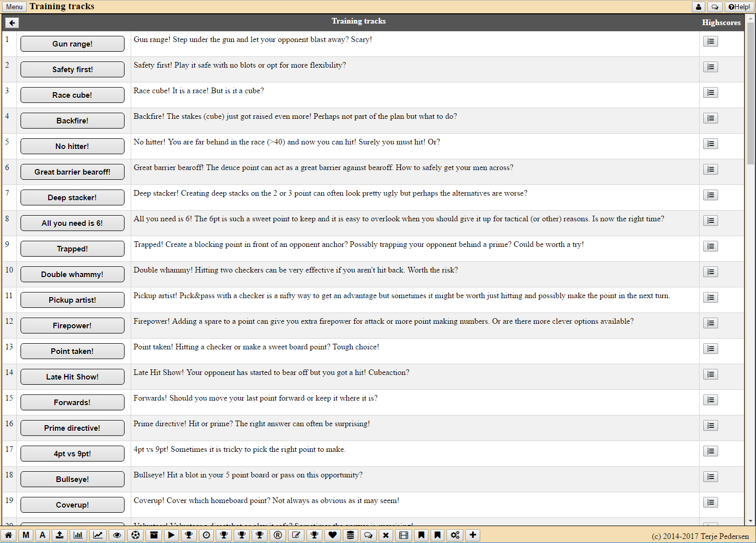Start the Coverup! training track

point(72,505)
